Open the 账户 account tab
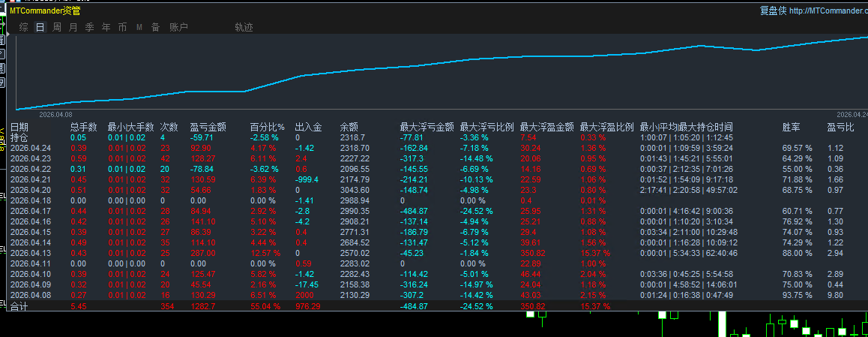868x337 pixels. click(x=179, y=28)
